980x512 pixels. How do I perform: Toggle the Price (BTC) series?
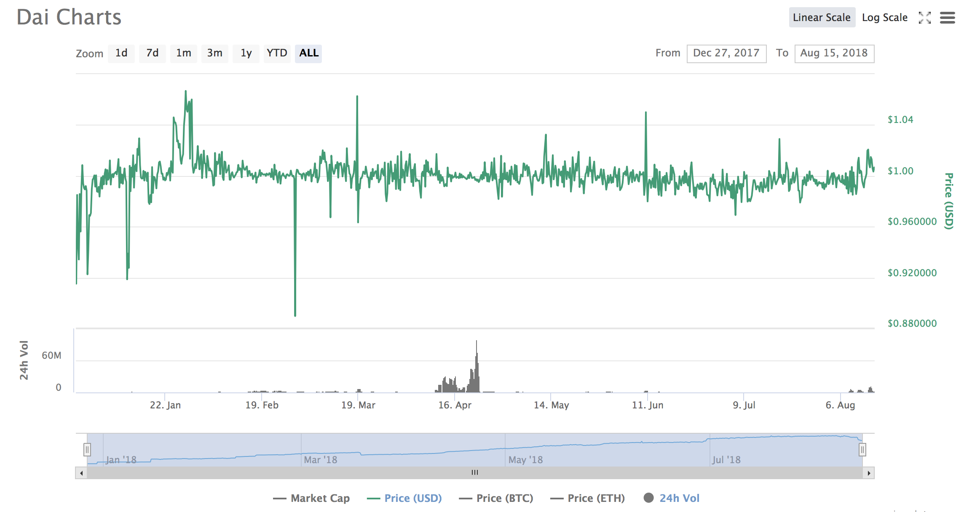[x=496, y=498]
